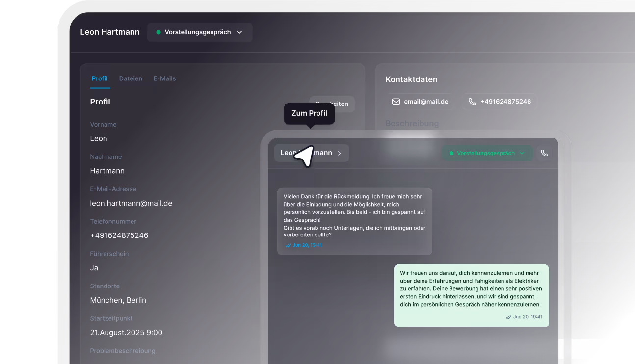Viewport: 635px width, 364px height.
Task: Select the Profil tab
Action: [x=100, y=78]
